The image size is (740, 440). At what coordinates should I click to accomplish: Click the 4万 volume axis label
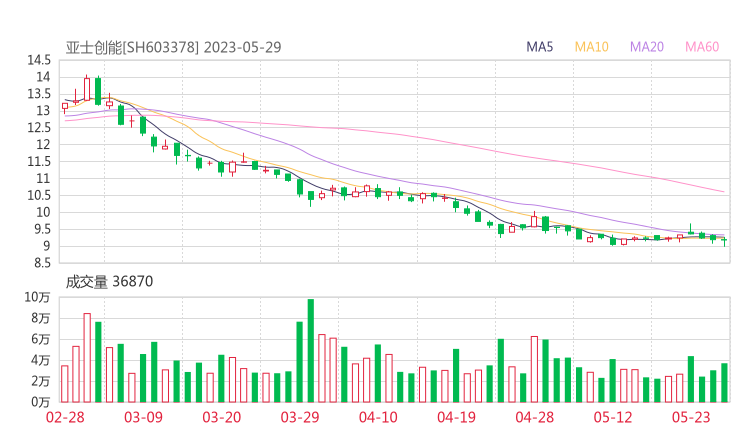41,360
